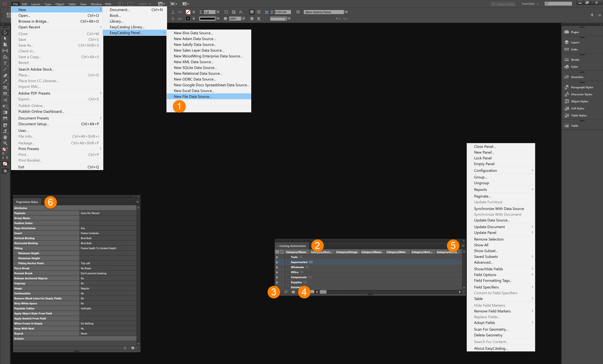Activate the Hand tool

click(5, 137)
